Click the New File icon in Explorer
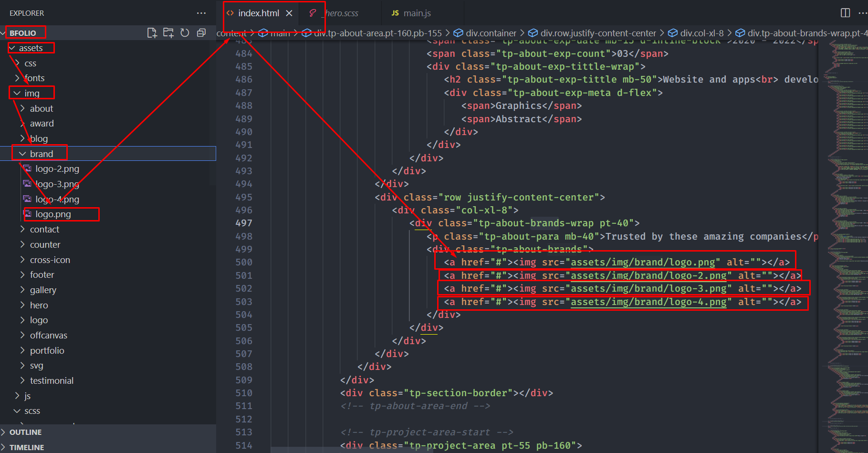The height and width of the screenshot is (453, 868). click(152, 33)
